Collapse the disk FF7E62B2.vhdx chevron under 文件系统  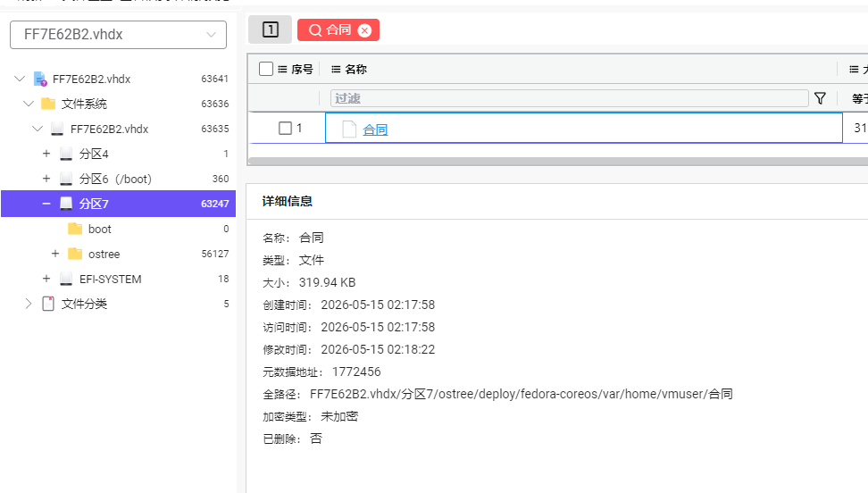[38, 129]
